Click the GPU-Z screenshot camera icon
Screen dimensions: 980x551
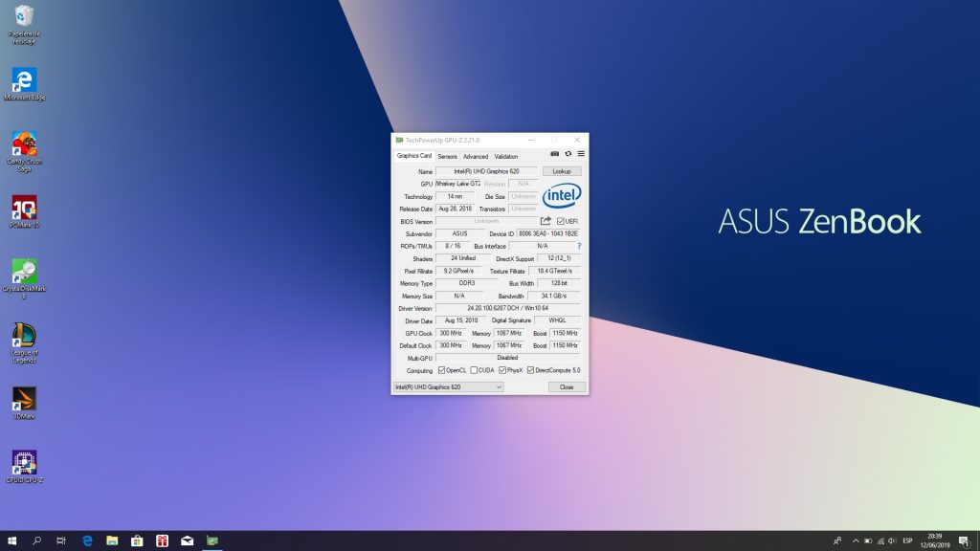point(555,154)
